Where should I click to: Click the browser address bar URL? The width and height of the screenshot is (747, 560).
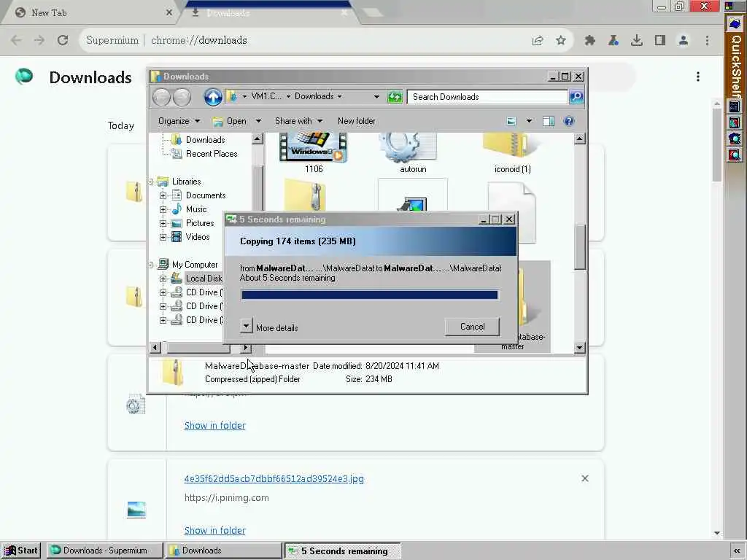click(199, 41)
